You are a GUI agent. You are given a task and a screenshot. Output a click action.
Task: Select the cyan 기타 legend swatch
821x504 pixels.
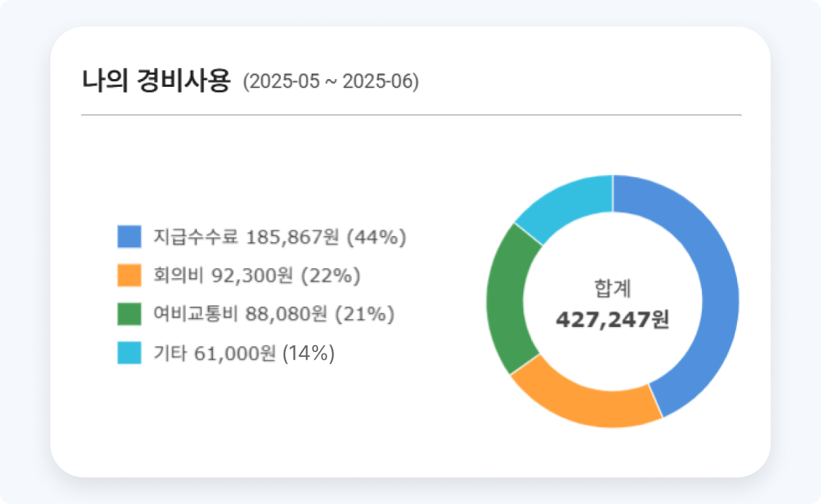pyautogui.click(x=129, y=353)
